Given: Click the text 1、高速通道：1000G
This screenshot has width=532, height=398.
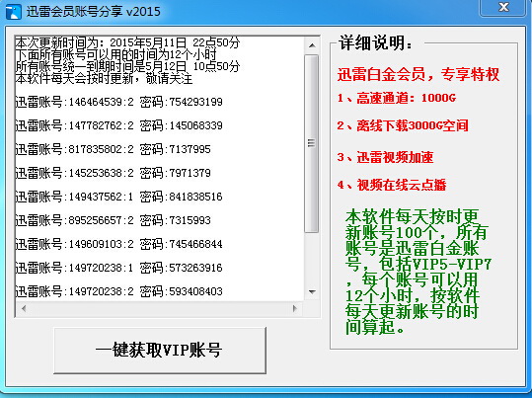Looking at the screenshot, I should (397, 98).
